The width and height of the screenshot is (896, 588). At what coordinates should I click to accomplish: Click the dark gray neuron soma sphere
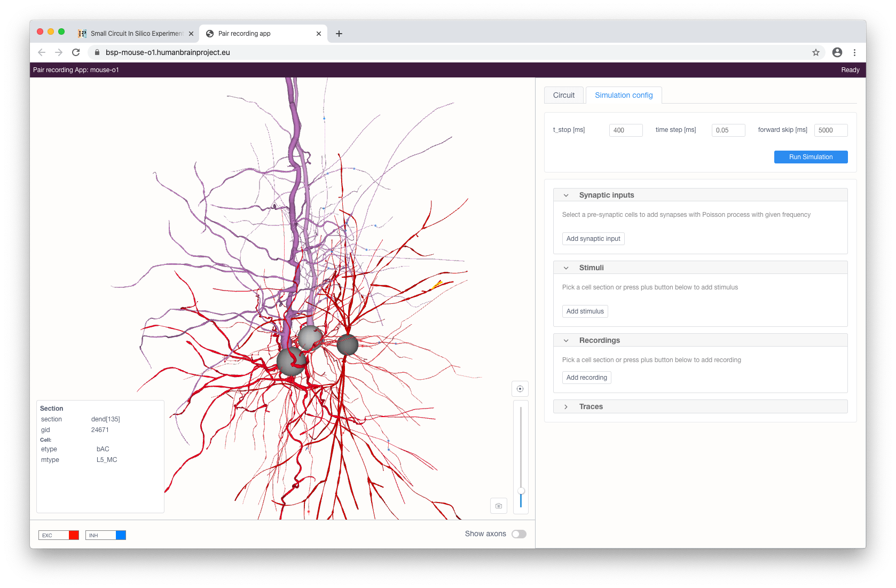348,345
